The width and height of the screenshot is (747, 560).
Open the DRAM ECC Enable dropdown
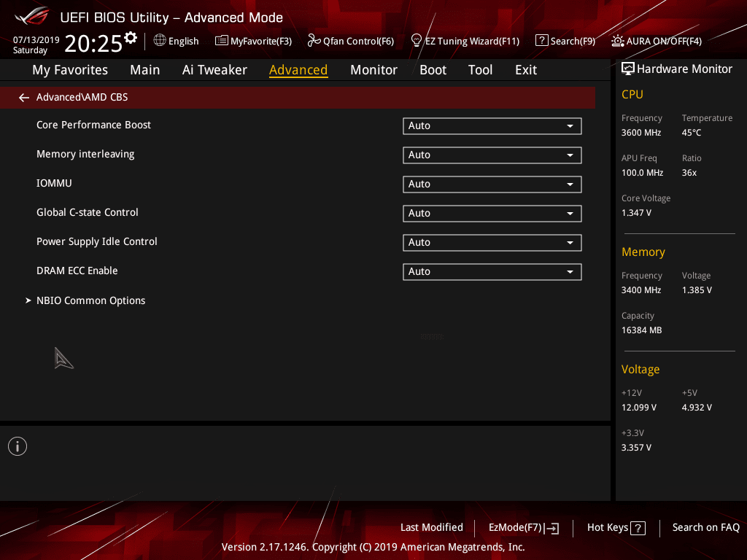[492, 271]
